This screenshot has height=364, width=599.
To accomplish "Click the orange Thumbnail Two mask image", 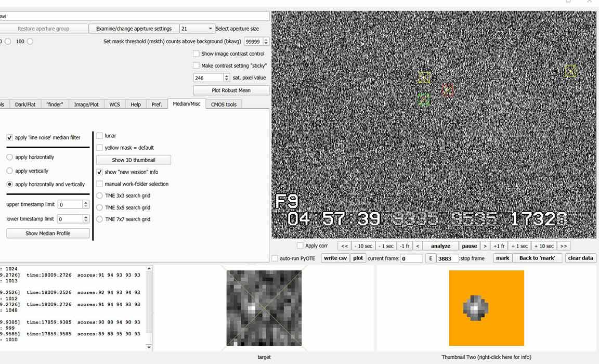I will click(486, 308).
